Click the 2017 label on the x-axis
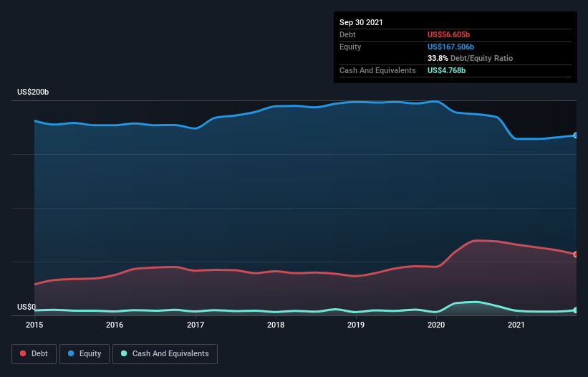 (x=196, y=325)
